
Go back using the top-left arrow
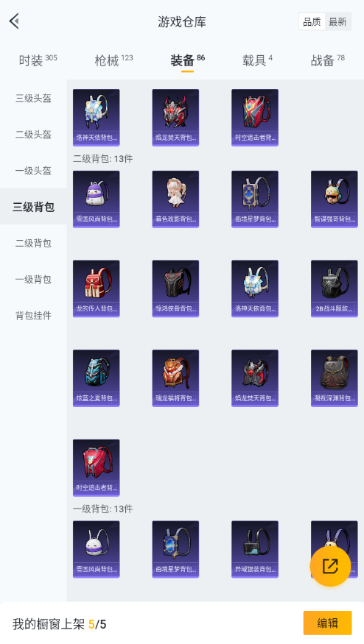point(15,21)
